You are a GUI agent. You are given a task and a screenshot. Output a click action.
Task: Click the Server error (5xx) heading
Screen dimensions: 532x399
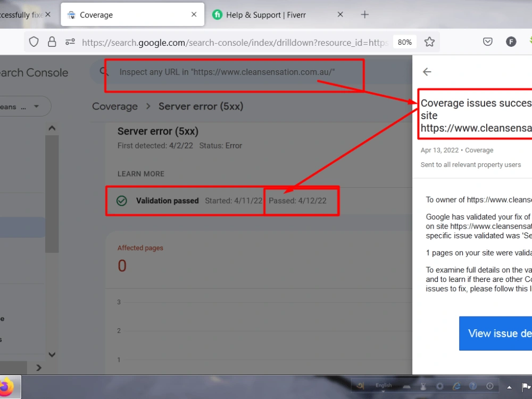[x=158, y=131]
